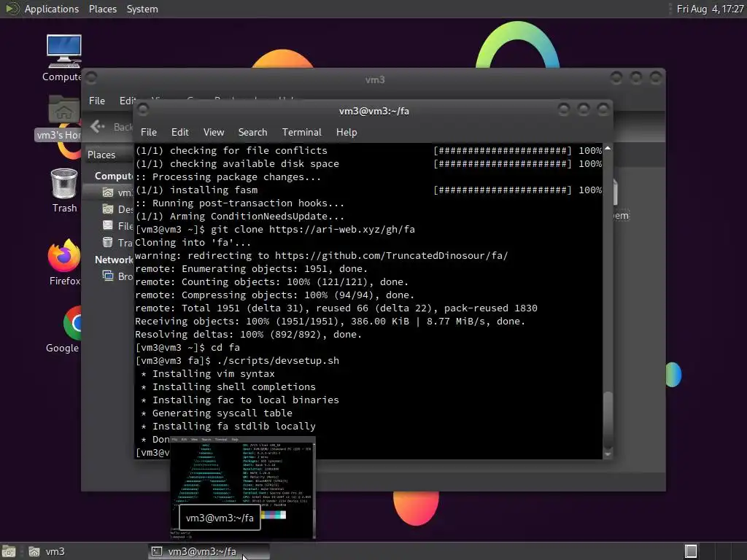Open the terminal View menu
The image size is (747, 560).
pyautogui.click(x=214, y=132)
